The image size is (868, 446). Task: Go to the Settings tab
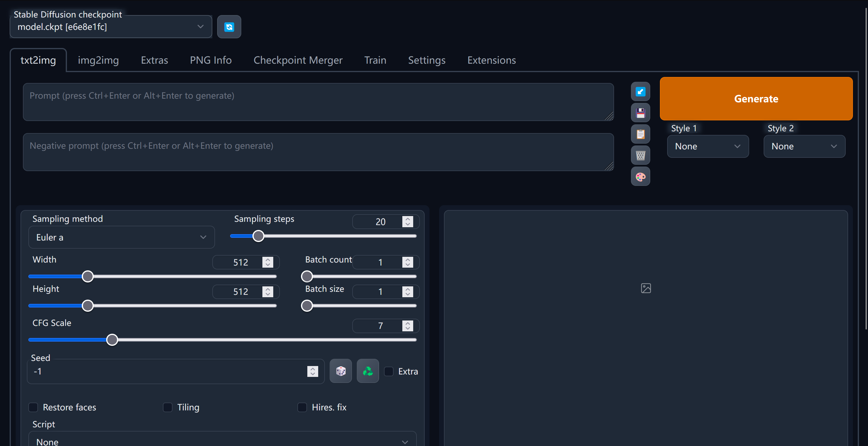(426, 60)
